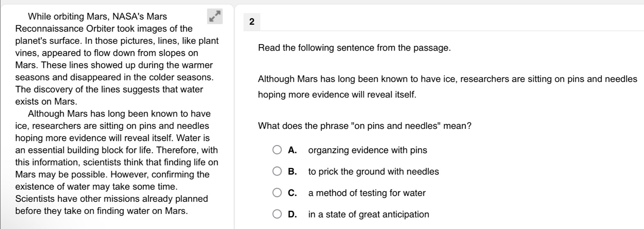Click the passage paragraph beginning 'Although Mars has long'
Image resolution: width=644 pixels, height=229 pixels.
(x=117, y=162)
